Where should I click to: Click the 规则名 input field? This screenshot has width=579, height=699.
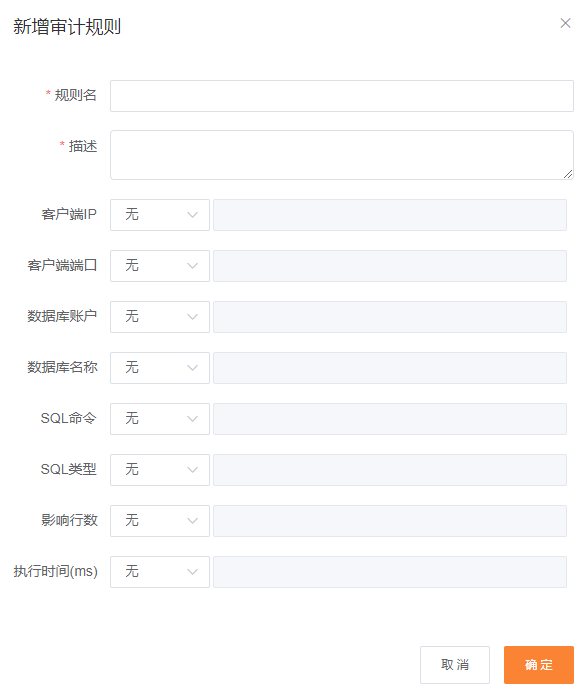[341, 96]
